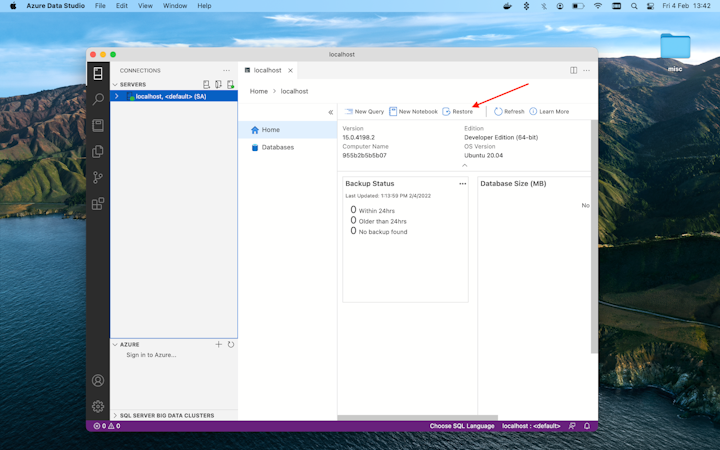Screen dimensions: 720x450
Task: Click the Restore toolbar button
Action: click(458, 112)
